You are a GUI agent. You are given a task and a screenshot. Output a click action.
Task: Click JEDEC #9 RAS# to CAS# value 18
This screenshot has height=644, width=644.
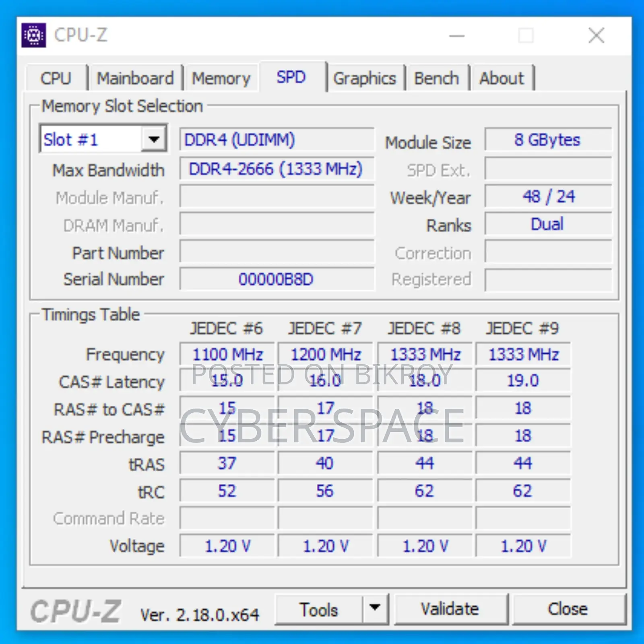click(523, 408)
